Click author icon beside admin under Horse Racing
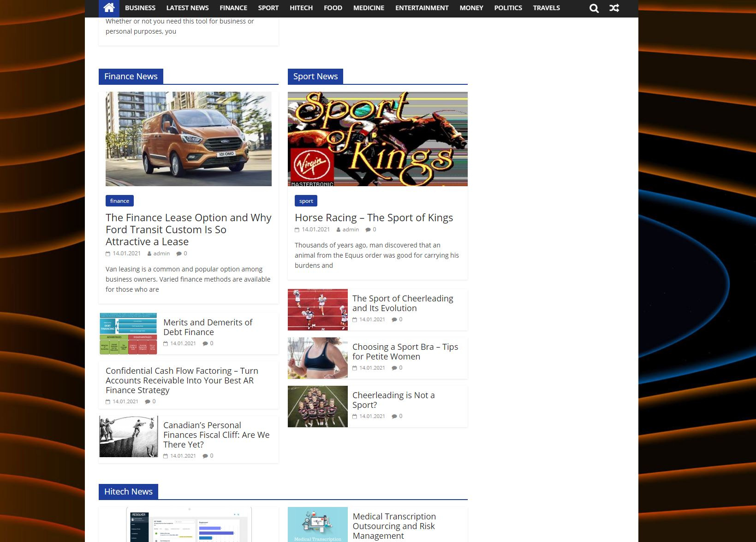This screenshot has width=756, height=542. (x=339, y=230)
